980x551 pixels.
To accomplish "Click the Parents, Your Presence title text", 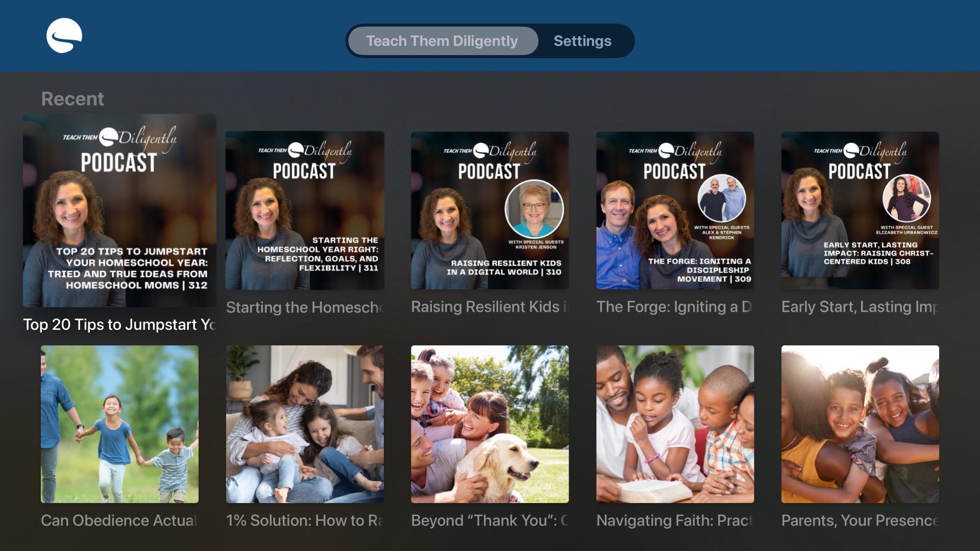I will tap(860, 520).
